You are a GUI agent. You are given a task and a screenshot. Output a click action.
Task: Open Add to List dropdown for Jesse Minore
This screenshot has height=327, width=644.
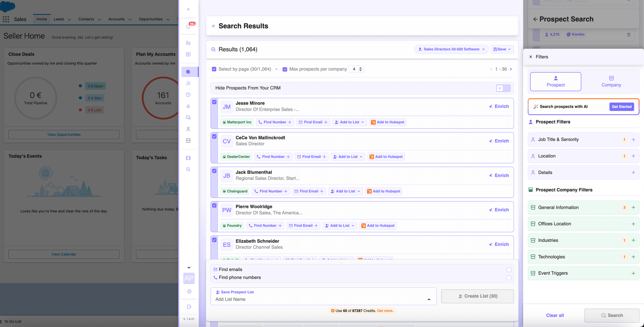pyautogui.click(x=350, y=122)
